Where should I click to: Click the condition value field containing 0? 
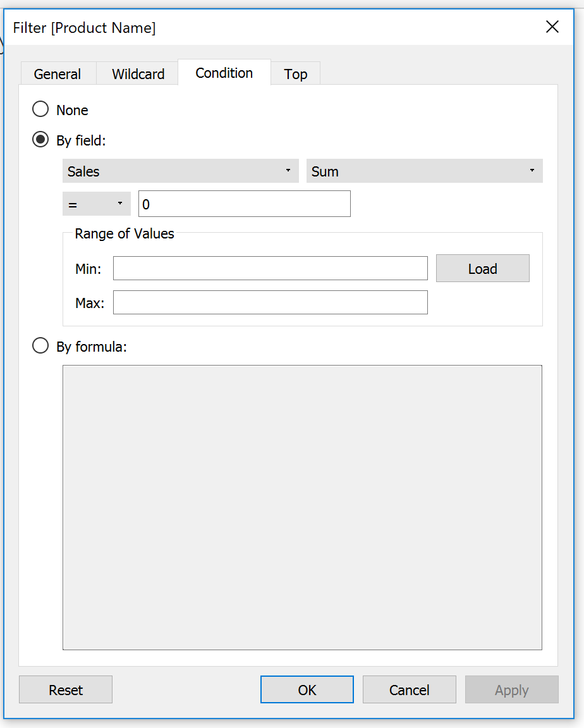[245, 204]
